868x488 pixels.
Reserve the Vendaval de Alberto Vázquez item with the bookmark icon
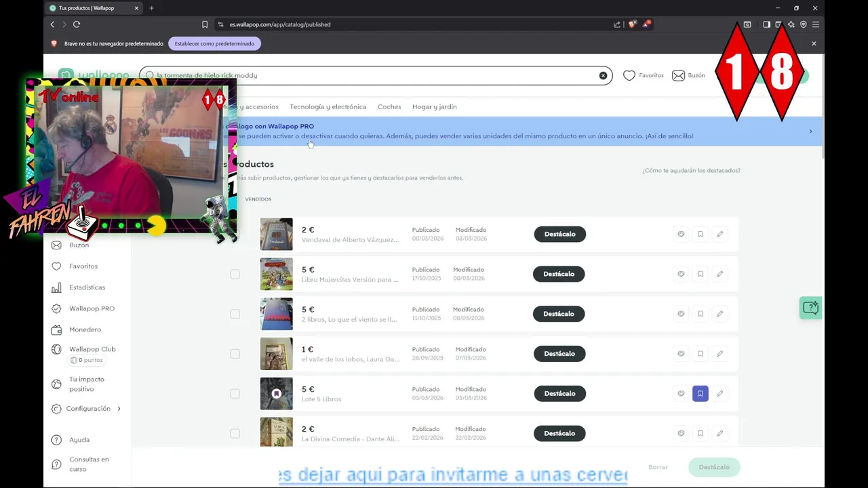click(701, 234)
